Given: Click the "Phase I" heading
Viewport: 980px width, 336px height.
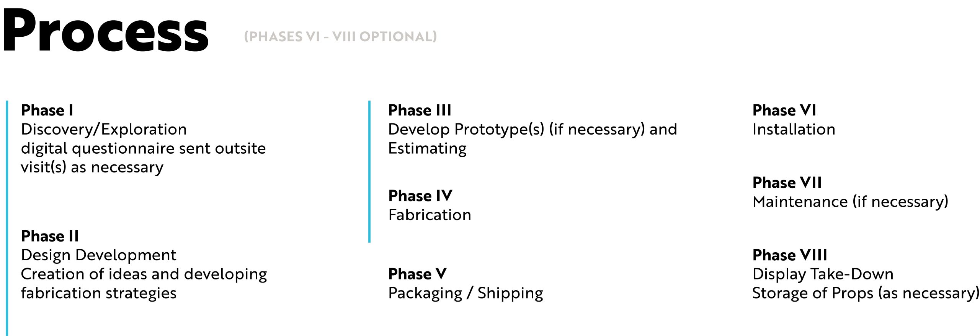Looking at the screenshot, I should 47,110.
